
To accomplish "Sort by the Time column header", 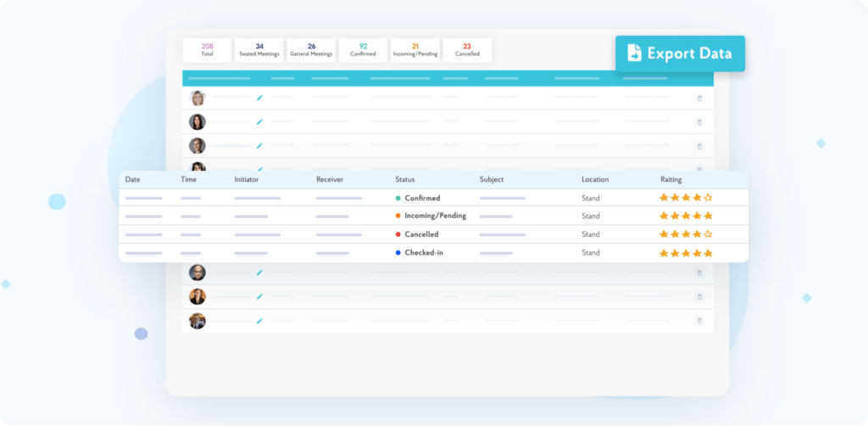I will point(188,180).
